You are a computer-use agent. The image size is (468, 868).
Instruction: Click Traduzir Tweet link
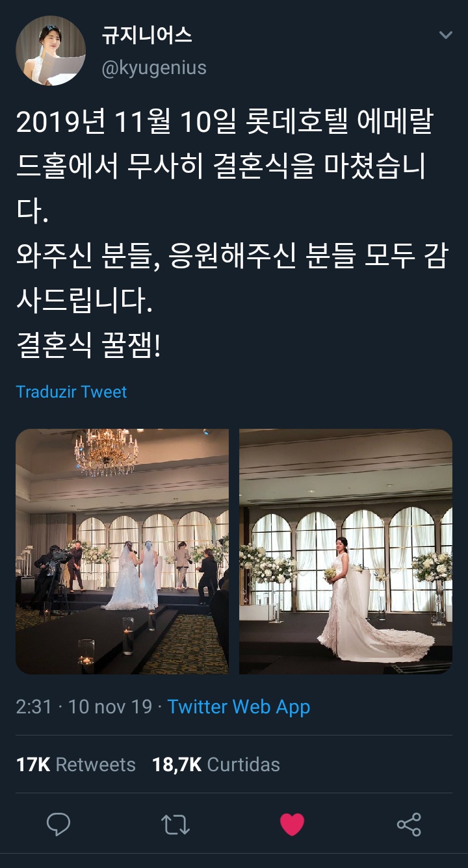(x=71, y=392)
